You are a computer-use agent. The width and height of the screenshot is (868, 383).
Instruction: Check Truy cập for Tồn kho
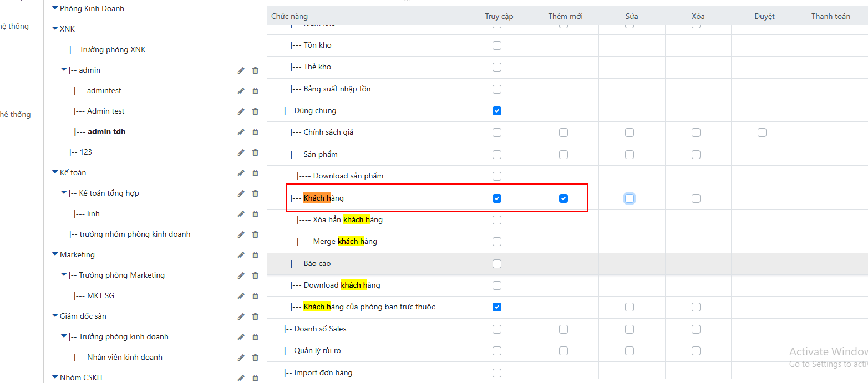click(x=497, y=45)
